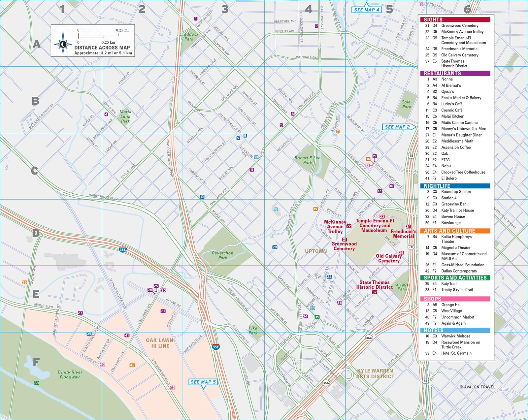528x420 pixels.
Task: Click the Robert E Lee Park label
Action: coord(308,160)
